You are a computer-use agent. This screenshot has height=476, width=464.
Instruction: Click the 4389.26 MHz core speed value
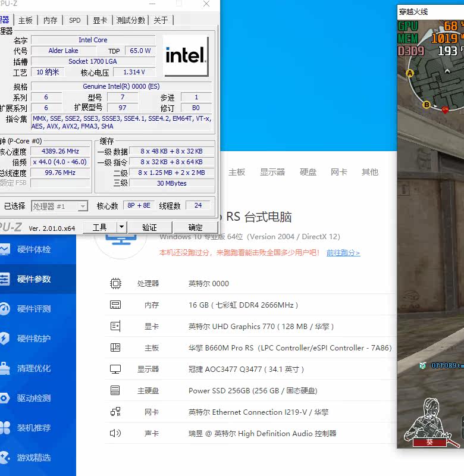60,151
